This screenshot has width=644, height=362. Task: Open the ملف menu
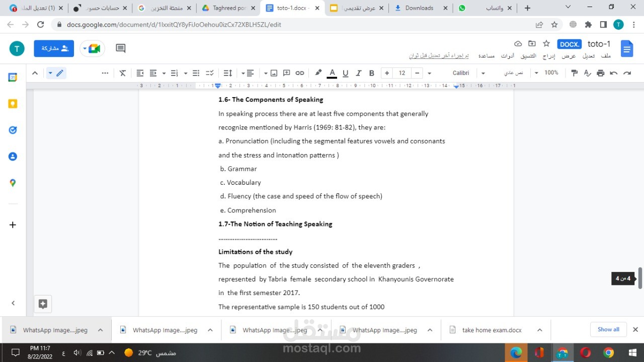[606, 56]
